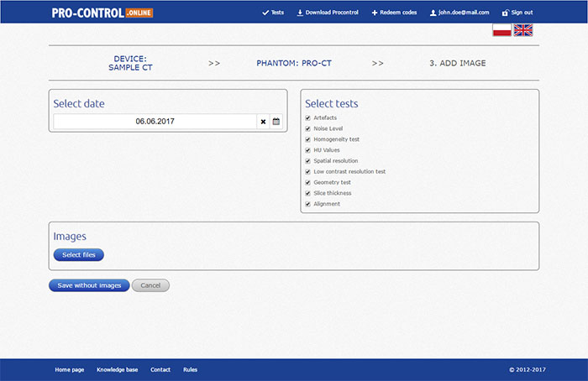Open Redeem codes in navigation
588x381 pixels.
(394, 13)
